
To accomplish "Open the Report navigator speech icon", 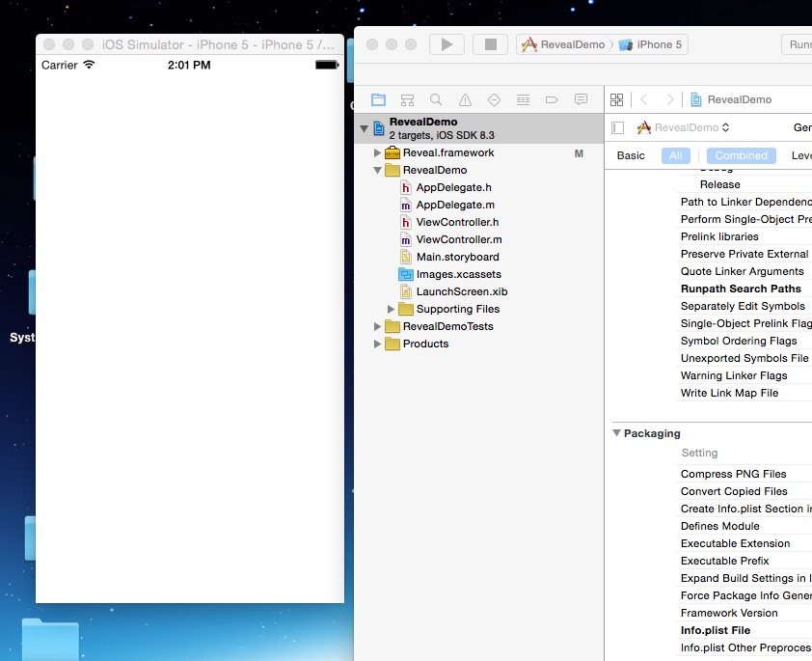I will (x=582, y=99).
